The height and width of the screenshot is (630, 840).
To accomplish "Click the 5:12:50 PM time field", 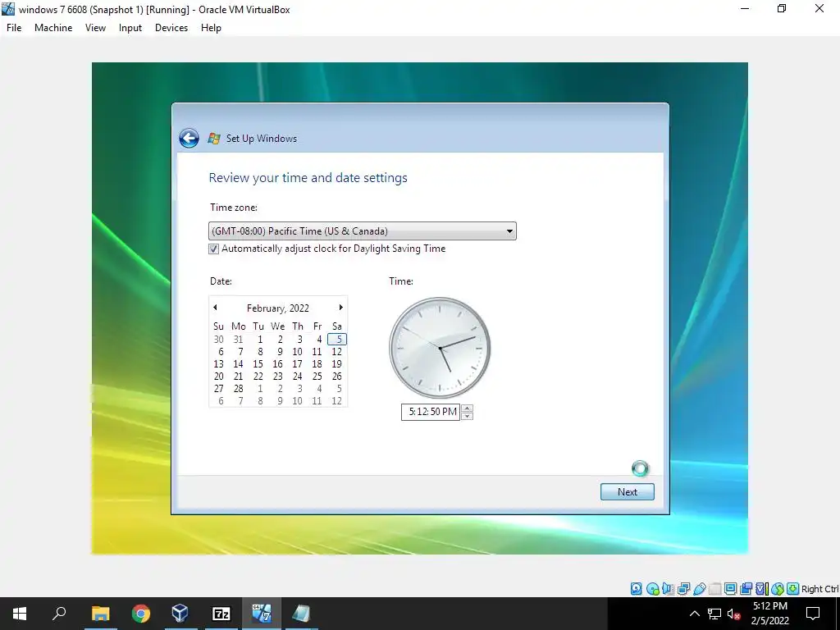I will click(431, 412).
